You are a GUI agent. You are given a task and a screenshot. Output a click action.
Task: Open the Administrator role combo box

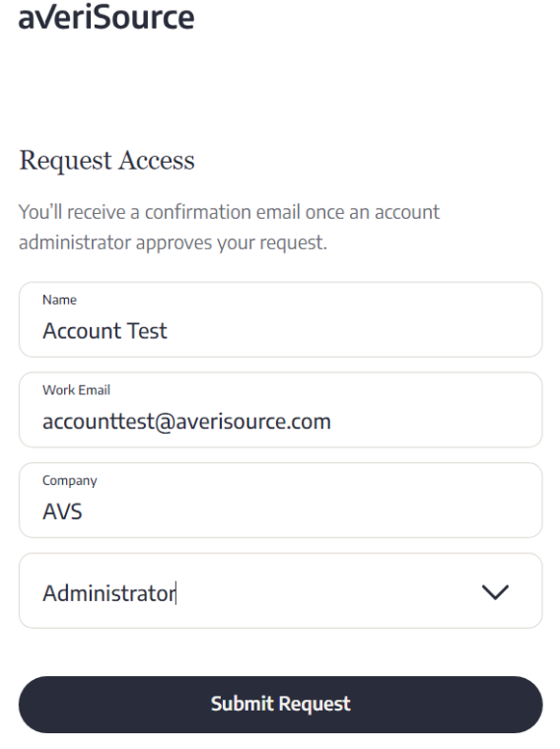click(280, 590)
